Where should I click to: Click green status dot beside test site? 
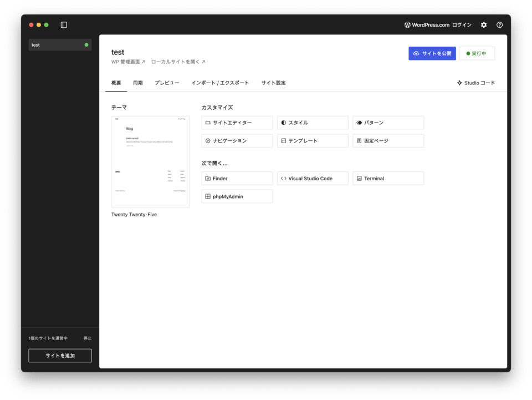(x=86, y=45)
